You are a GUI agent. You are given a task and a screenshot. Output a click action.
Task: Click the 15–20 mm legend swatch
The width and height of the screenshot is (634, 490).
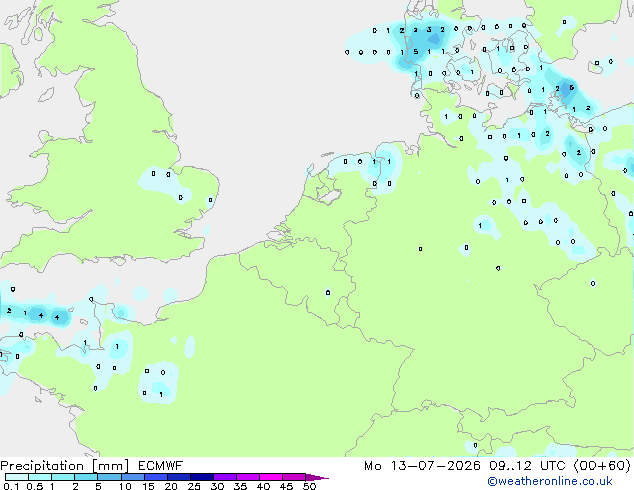point(155,477)
